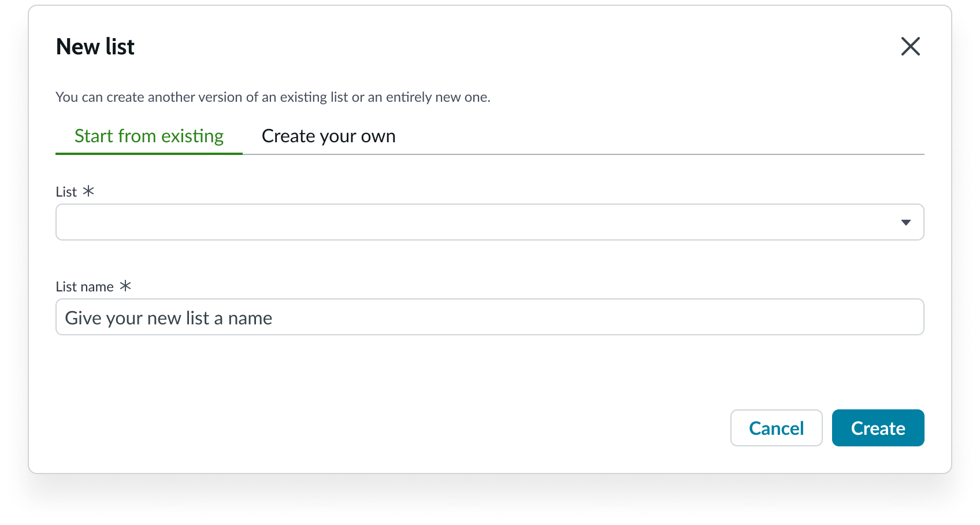Click the dialog description text
This screenshot has height=525, width=980.
pos(273,97)
